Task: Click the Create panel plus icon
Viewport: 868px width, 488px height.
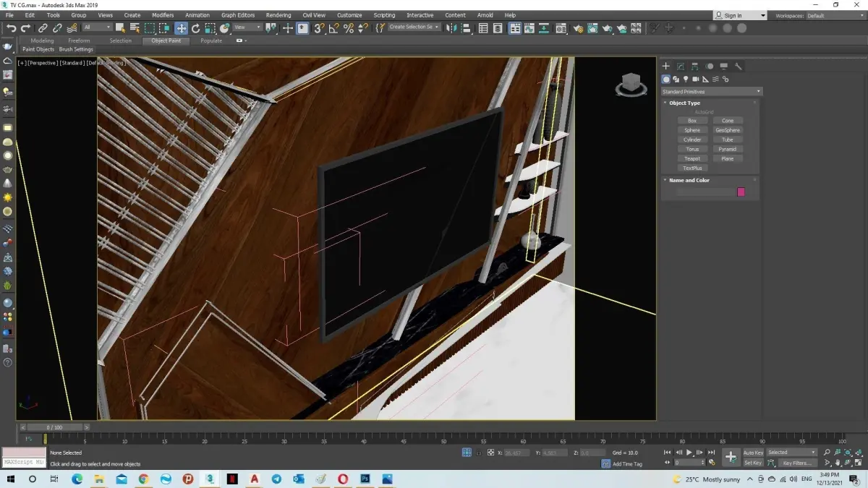Action: point(666,66)
